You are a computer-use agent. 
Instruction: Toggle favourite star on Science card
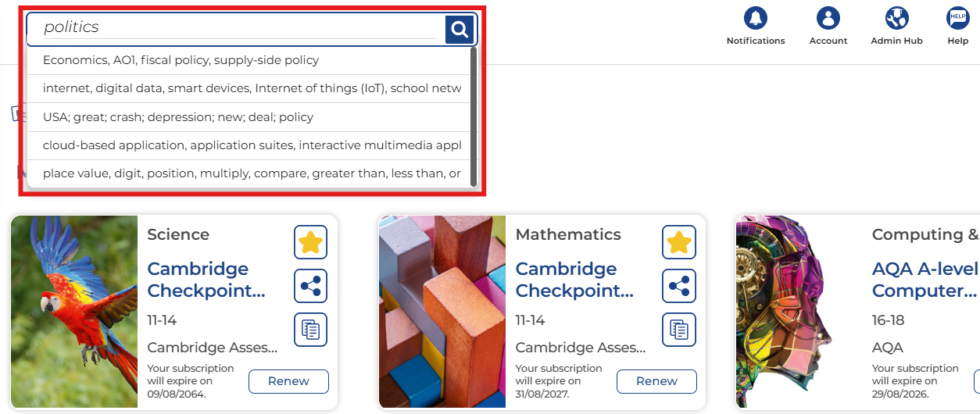pyautogui.click(x=310, y=242)
